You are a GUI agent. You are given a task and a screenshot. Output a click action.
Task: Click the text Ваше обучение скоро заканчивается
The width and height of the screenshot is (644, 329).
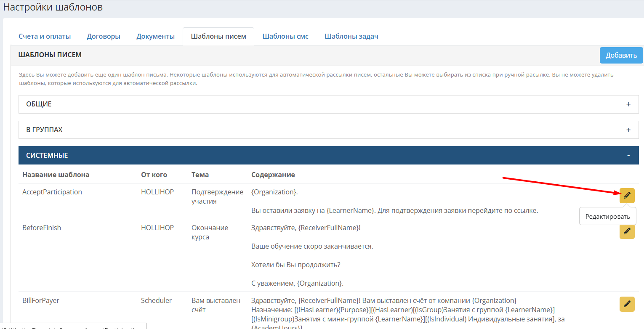click(312, 246)
